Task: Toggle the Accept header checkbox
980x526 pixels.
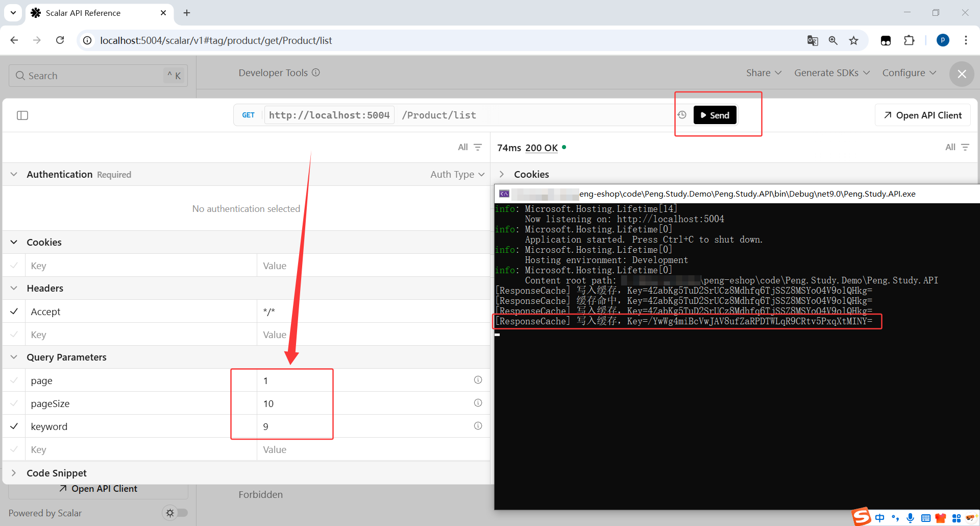Action: pyautogui.click(x=14, y=312)
